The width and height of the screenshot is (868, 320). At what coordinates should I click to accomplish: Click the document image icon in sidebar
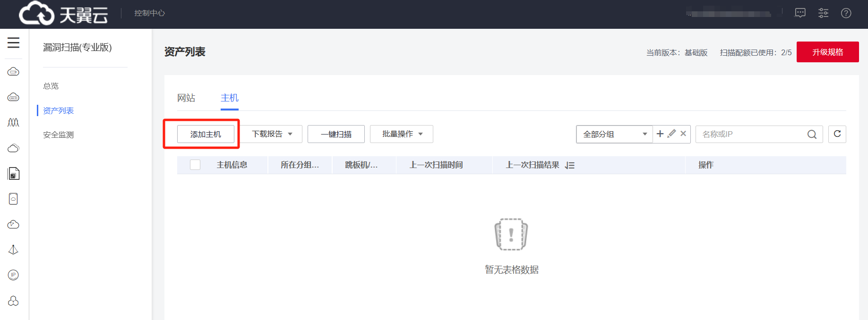pos(13,173)
